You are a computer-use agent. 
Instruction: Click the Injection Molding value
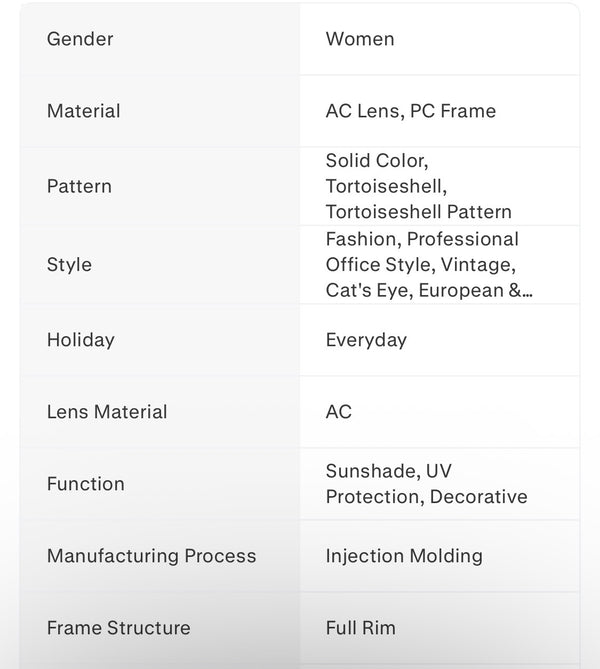(404, 556)
